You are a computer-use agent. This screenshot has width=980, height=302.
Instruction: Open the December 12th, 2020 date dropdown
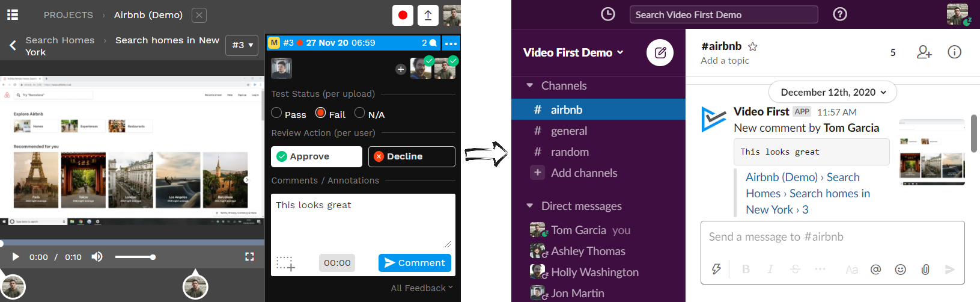point(832,92)
